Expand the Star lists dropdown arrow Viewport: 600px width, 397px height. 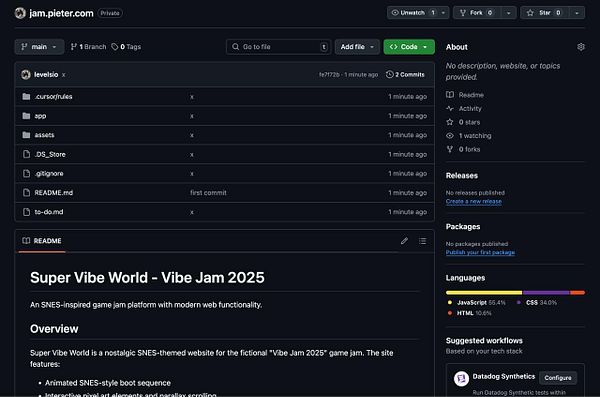(x=577, y=13)
